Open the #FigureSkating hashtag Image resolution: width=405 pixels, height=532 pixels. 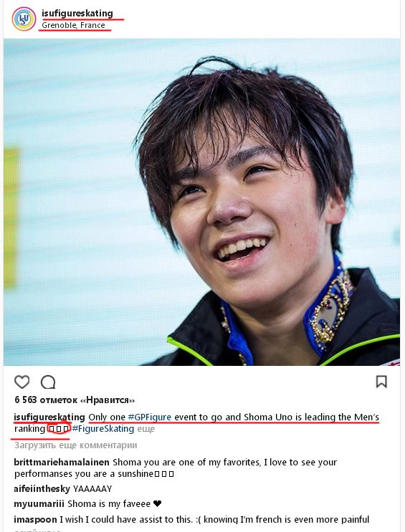pos(103,429)
